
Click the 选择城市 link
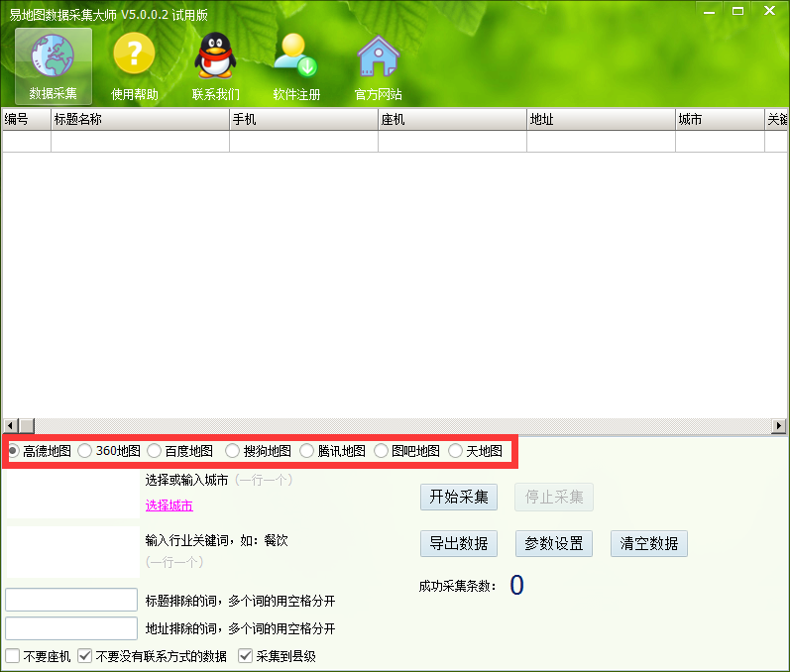pos(169,505)
